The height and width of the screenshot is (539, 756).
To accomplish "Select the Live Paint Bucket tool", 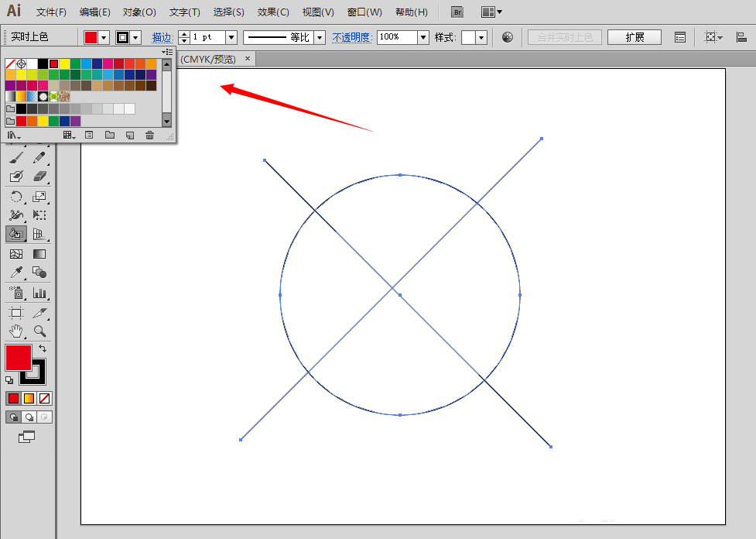I will pyautogui.click(x=16, y=235).
